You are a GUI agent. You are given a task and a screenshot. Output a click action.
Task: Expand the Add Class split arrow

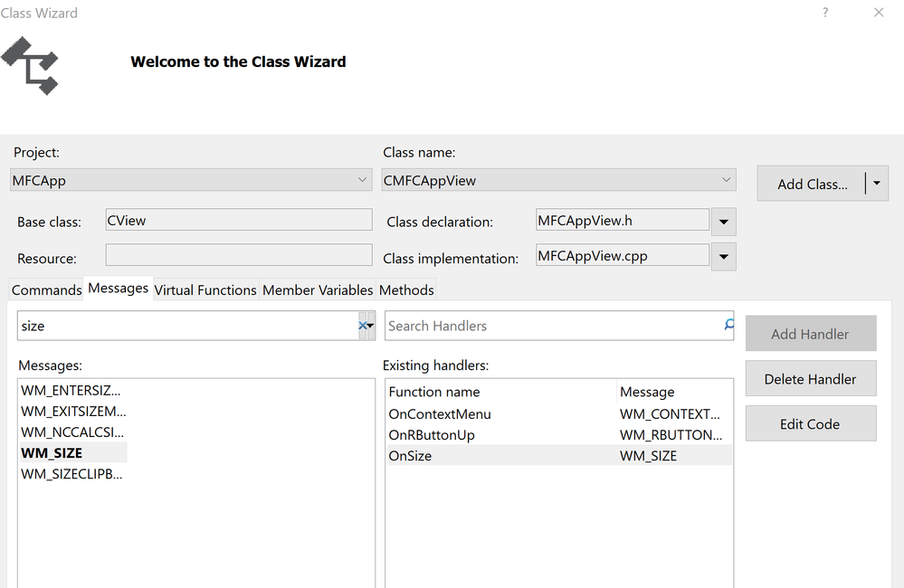(877, 184)
